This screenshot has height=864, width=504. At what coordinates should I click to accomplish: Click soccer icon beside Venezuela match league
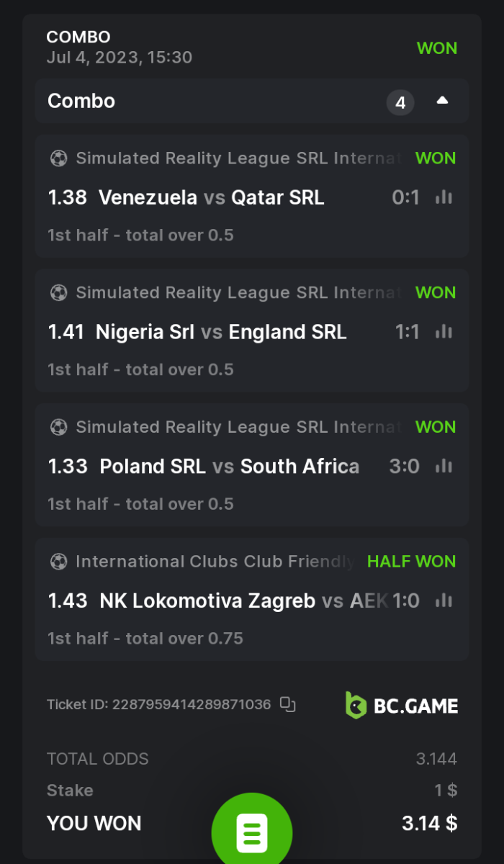click(58, 158)
